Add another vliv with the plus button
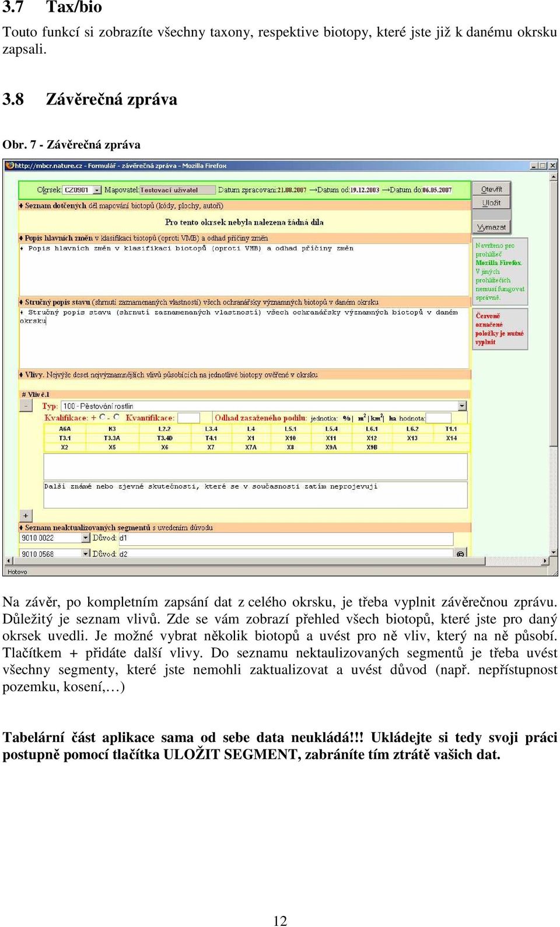560x927 pixels. (x=26, y=515)
